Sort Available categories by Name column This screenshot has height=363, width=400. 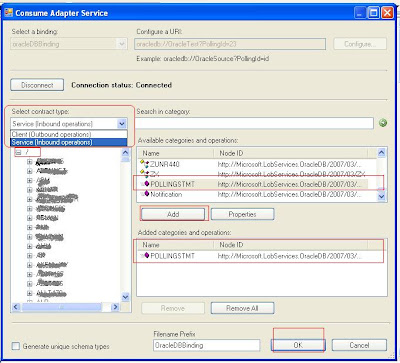(x=175, y=153)
